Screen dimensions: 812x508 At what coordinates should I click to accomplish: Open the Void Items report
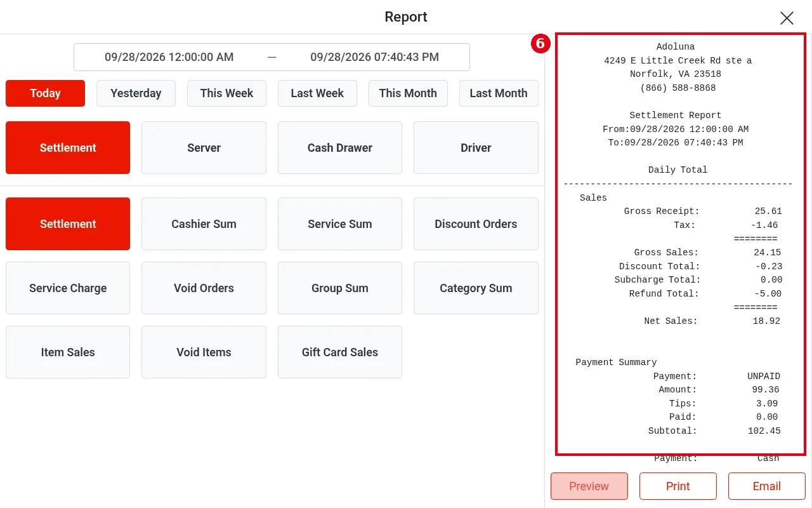(x=204, y=352)
